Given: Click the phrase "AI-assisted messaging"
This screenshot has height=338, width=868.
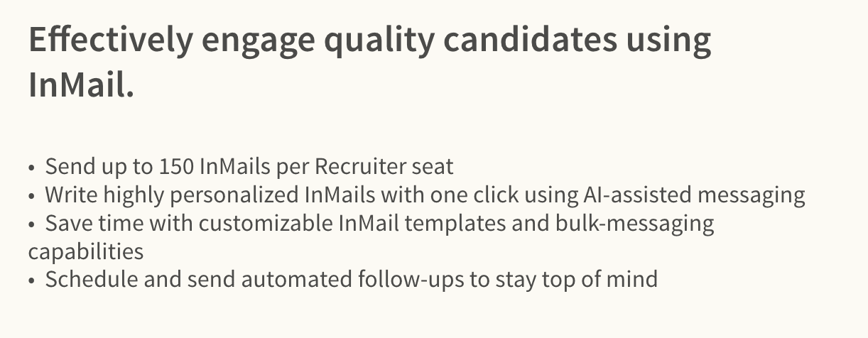Looking at the screenshot, I should tap(693, 195).
